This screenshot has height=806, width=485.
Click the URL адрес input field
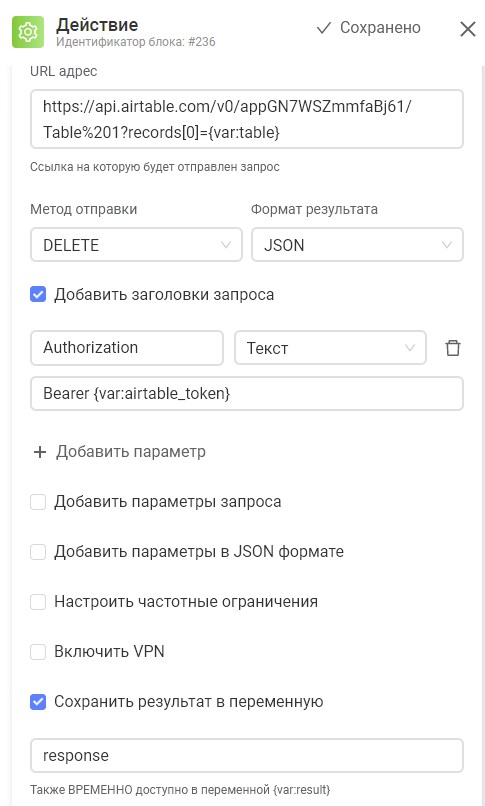pyautogui.click(x=247, y=119)
